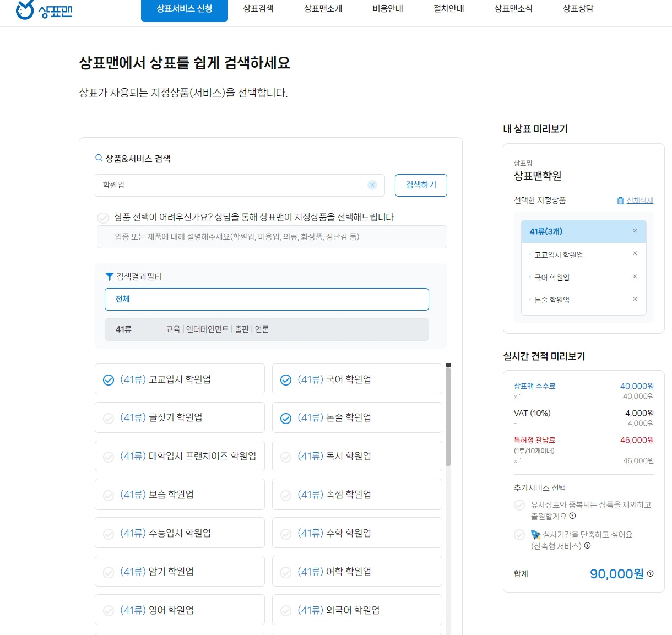Click the rocket icon by 심사기간 option
The image size is (672, 635).
(535, 534)
